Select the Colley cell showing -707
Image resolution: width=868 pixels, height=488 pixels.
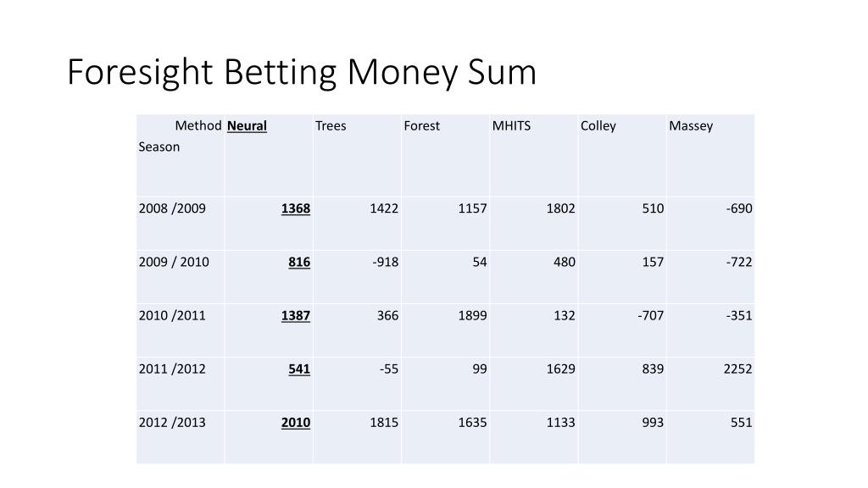650,316
